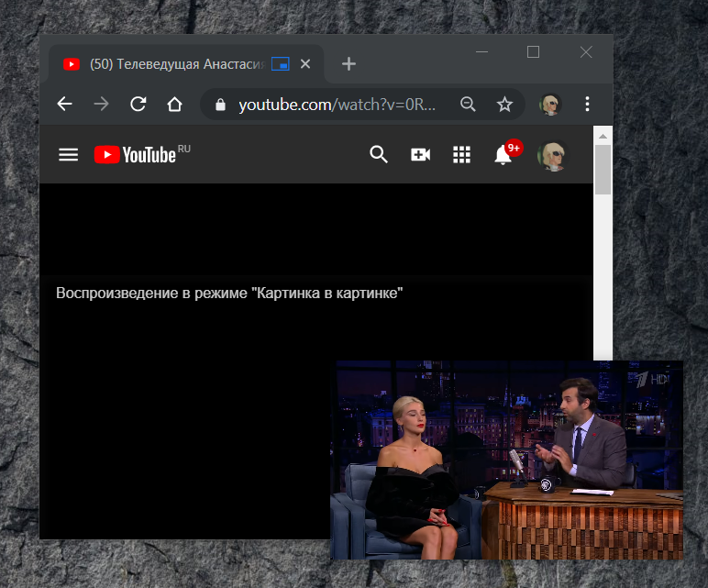This screenshot has width=708, height=588.
Task: Open a new browser tab
Action: coord(348,64)
